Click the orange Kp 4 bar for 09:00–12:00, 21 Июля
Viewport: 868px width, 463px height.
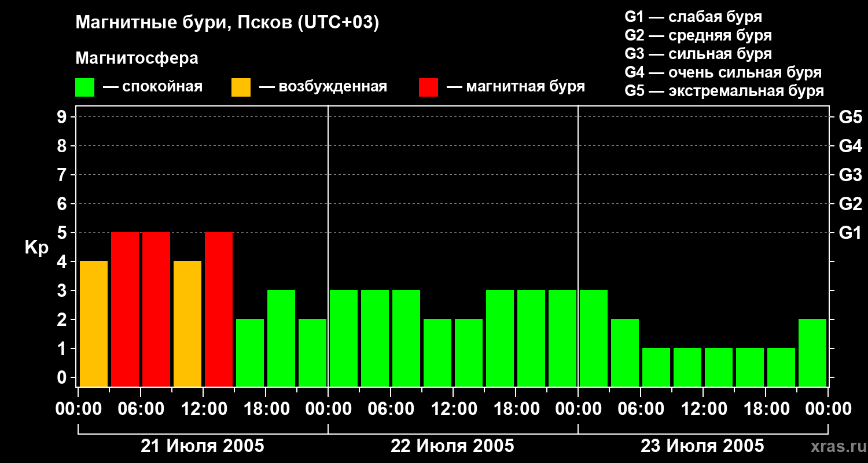click(x=187, y=324)
